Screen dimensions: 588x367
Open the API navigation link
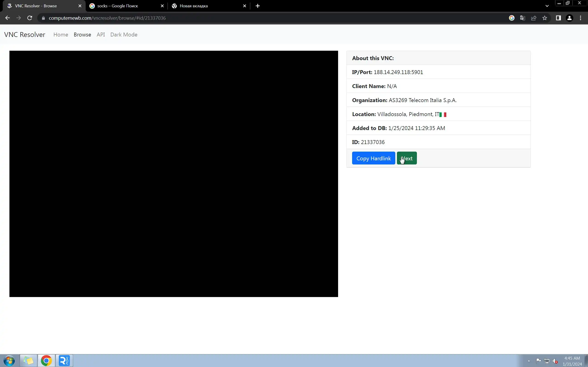tap(101, 34)
